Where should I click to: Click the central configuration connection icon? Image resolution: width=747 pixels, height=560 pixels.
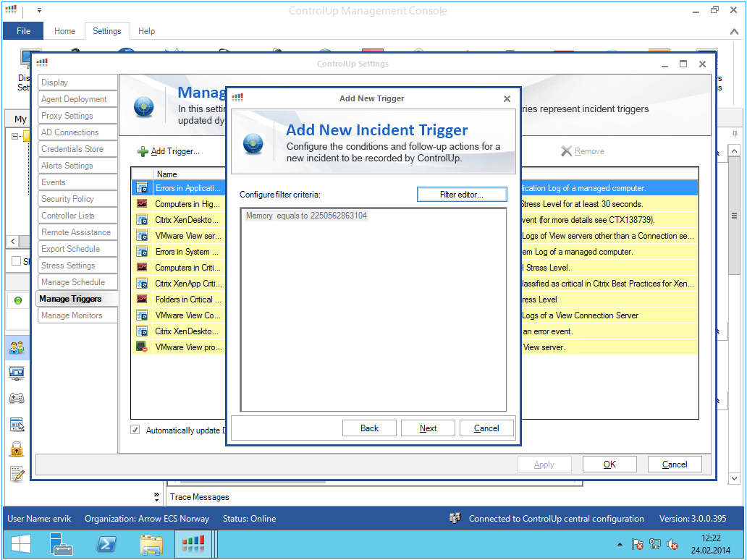[x=455, y=518]
